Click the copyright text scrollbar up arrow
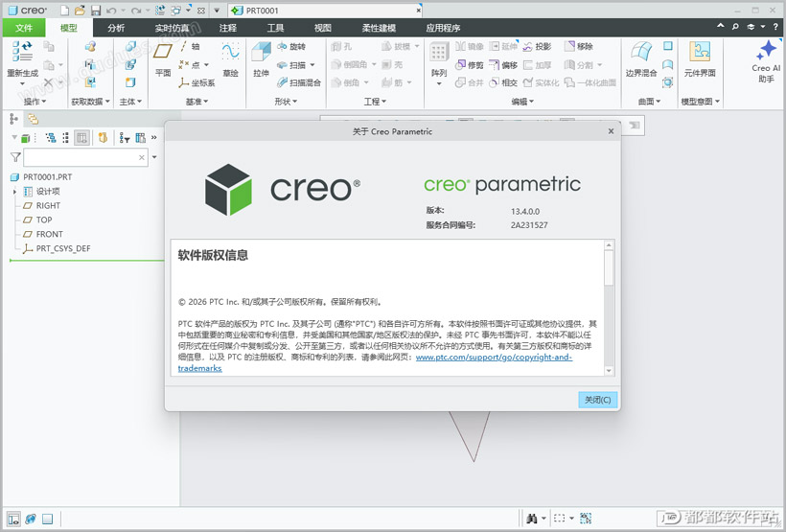The width and height of the screenshot is (786, 532). click(x=609, y=244)
